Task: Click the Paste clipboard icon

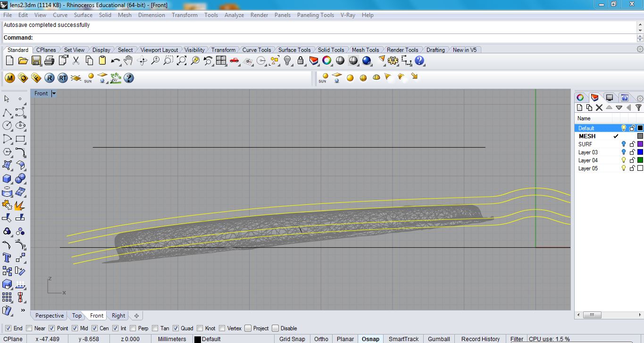Action: [x=102, y=60]
